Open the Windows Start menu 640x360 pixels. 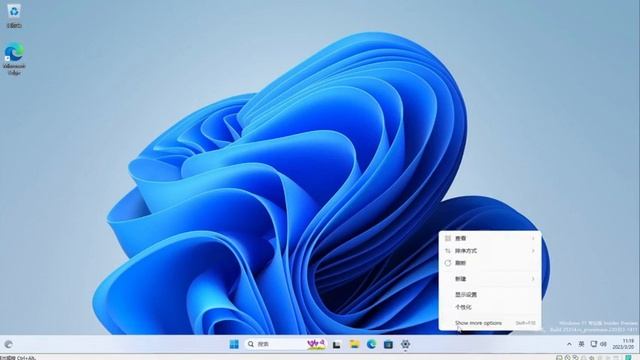234,344
